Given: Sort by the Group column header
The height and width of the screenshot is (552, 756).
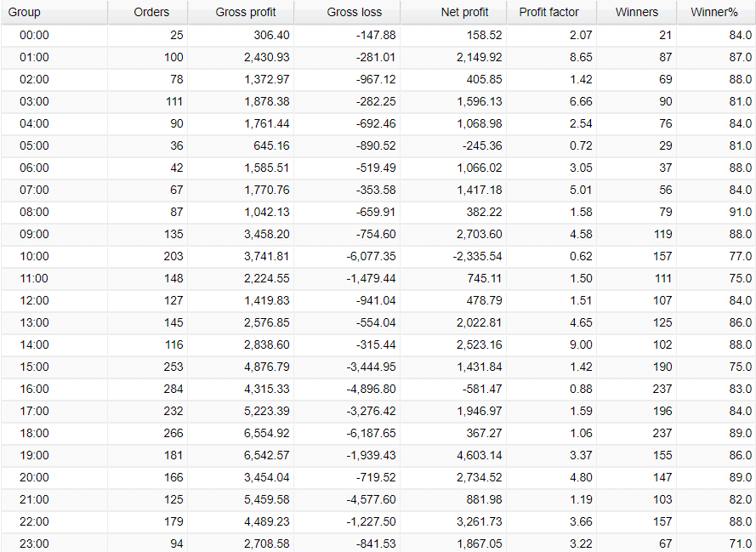Looking at the screenshot, I should tap(25, 12).
